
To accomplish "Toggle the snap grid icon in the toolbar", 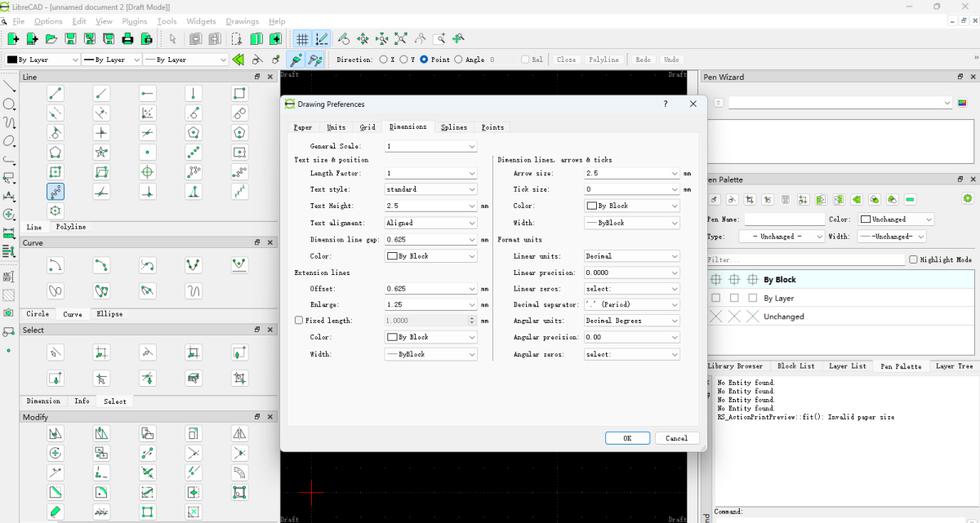I will 302,38.
